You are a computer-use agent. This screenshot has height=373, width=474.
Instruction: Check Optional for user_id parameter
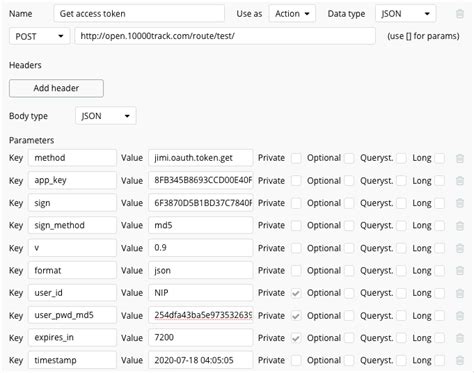pos(349,293)
